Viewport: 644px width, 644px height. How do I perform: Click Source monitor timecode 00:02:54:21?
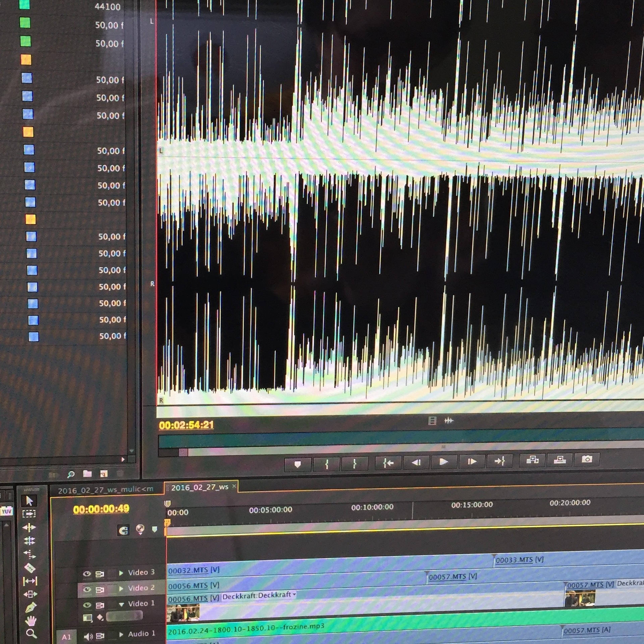[x=186, y=425]
